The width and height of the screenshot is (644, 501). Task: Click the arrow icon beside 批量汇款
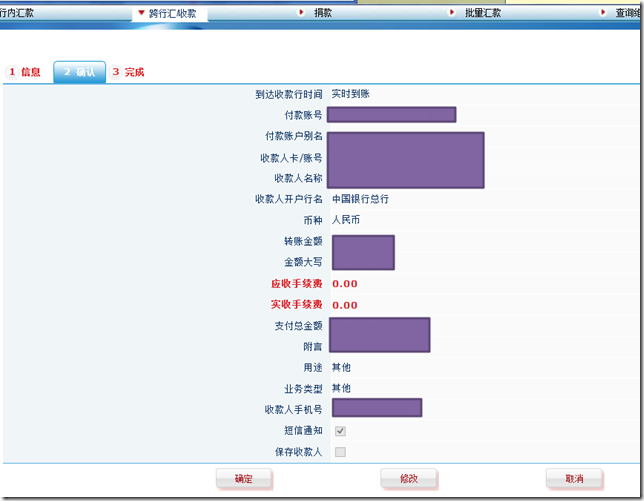coord(452,12)
